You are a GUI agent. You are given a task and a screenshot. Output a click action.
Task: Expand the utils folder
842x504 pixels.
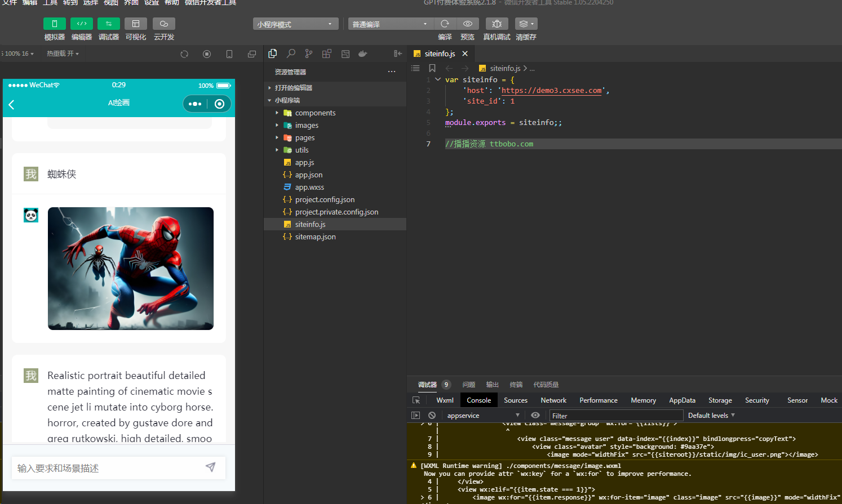pyautogui.click(x=335, y=150)
